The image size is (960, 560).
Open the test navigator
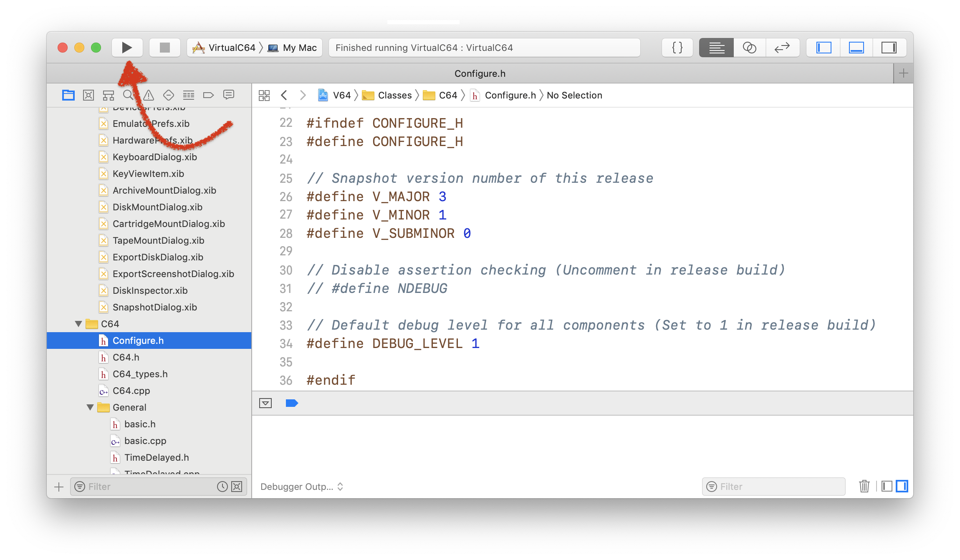click(169, 95)
